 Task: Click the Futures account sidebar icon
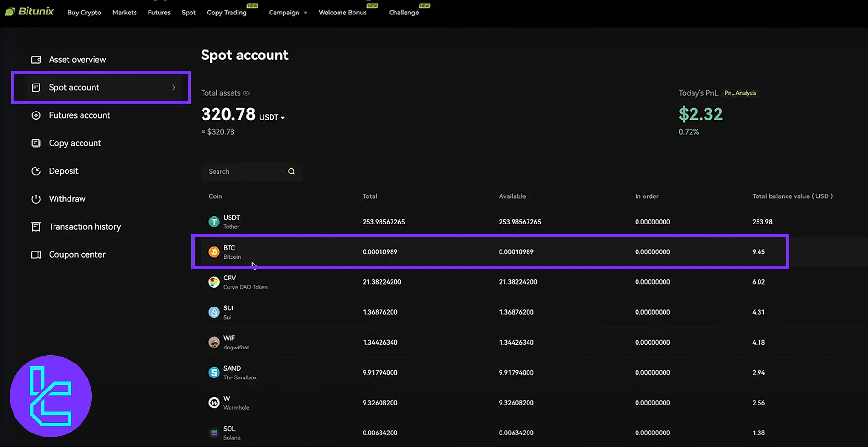point(36,115)
